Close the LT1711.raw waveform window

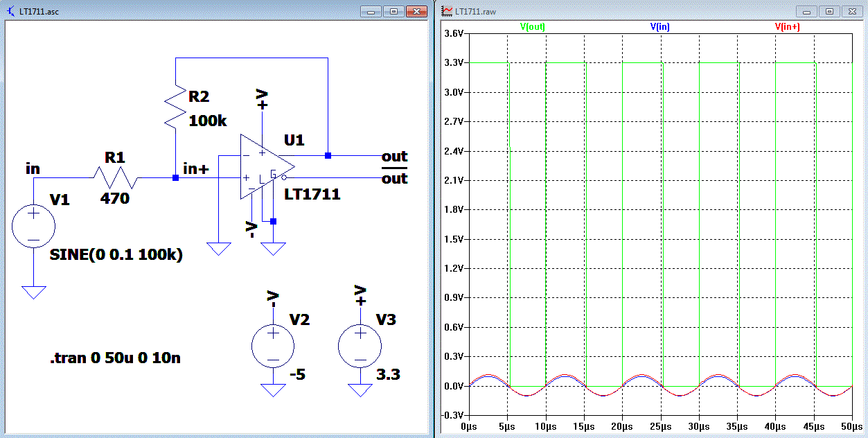click(x=851, y=12)
